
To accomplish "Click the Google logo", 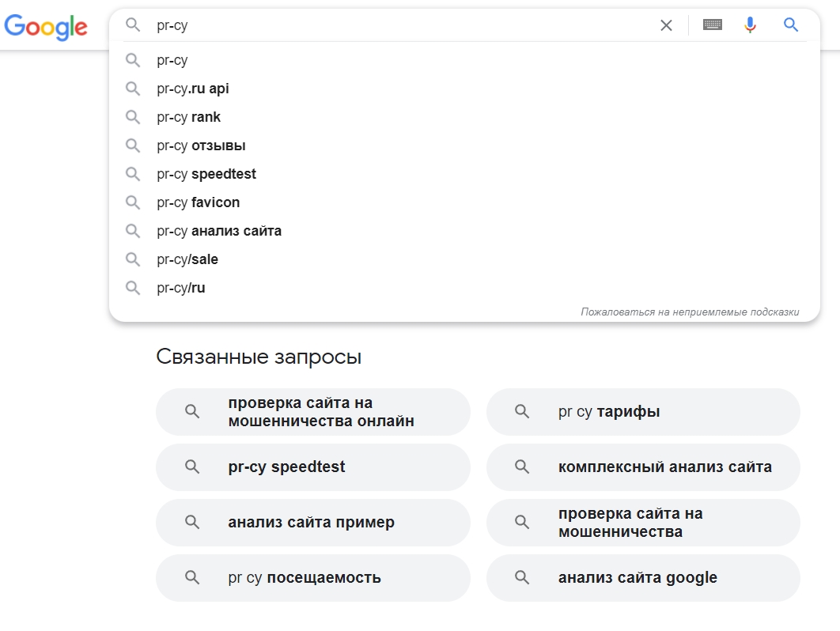I will [x=46, y=27].
